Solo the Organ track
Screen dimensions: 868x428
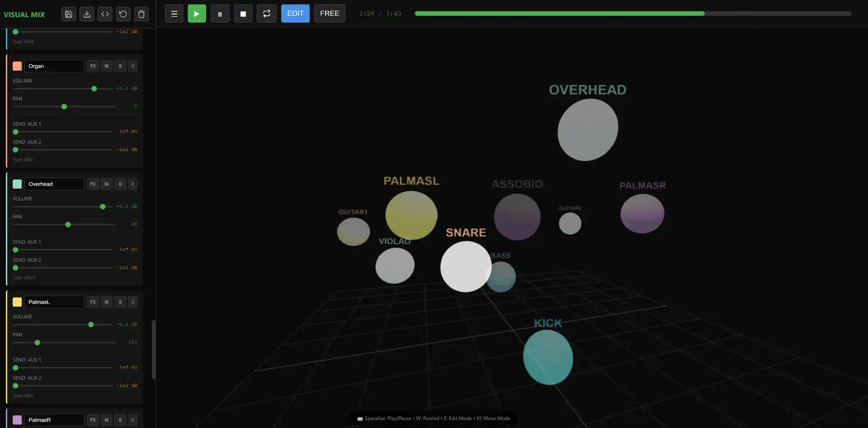[120, 66]
